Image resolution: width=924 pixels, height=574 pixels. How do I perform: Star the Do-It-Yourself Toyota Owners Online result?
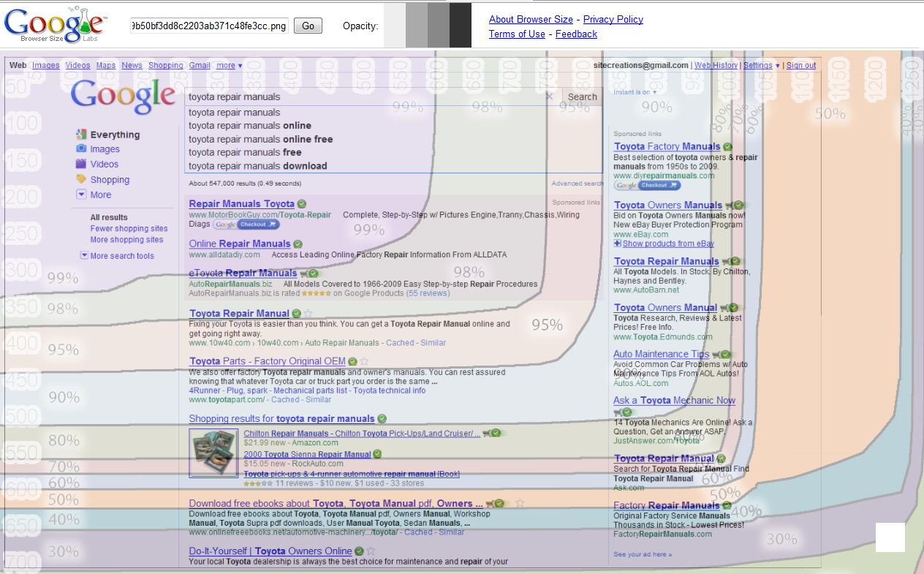(371, 551)
